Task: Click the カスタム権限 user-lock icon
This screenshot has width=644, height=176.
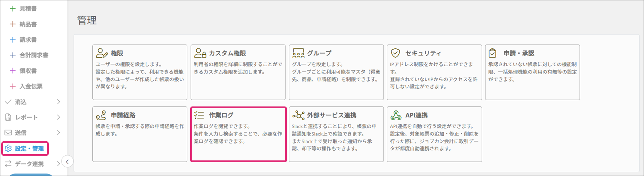Action: tap(200, 53)
